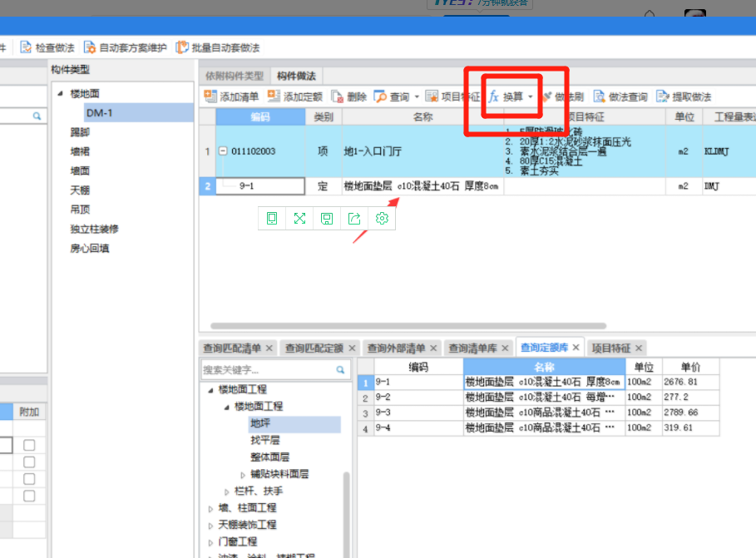Click the 查询 search icon
The image size is (756, 558).
pos(380,96)
